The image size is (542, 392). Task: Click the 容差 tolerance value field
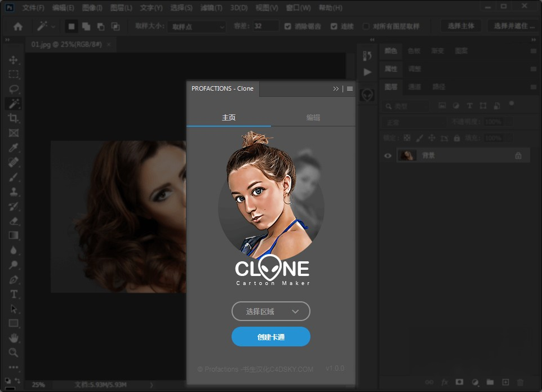265,26
